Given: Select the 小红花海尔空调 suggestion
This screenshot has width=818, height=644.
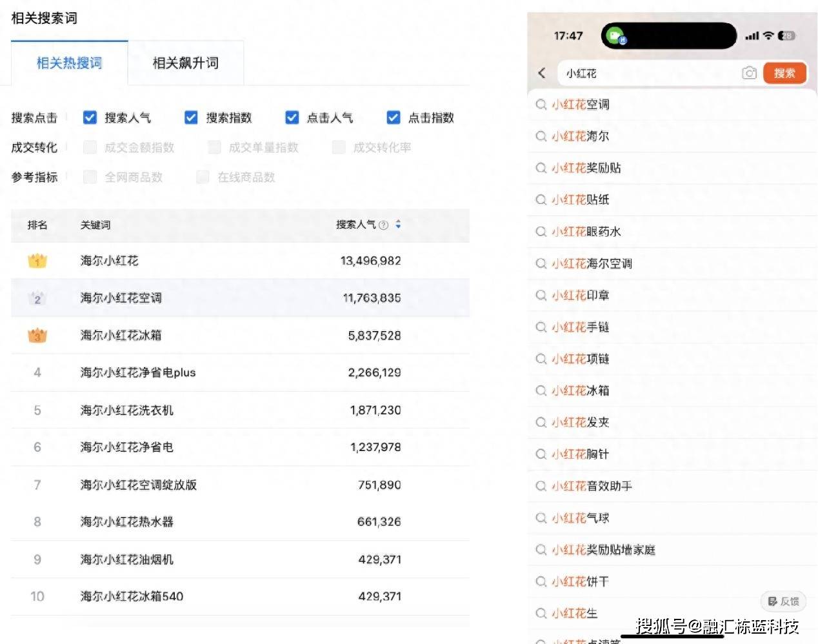Looking at the screenshot, I should tap(592, 263).
